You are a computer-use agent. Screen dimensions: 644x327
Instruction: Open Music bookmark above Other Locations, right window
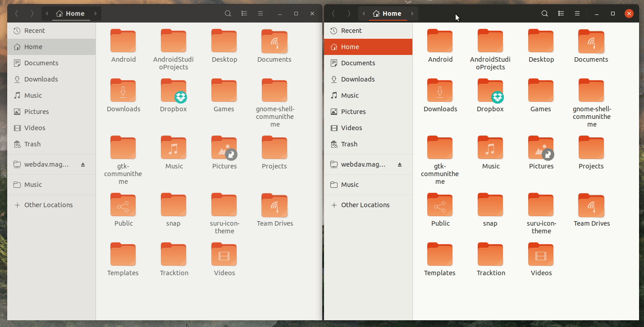[368, 185]
